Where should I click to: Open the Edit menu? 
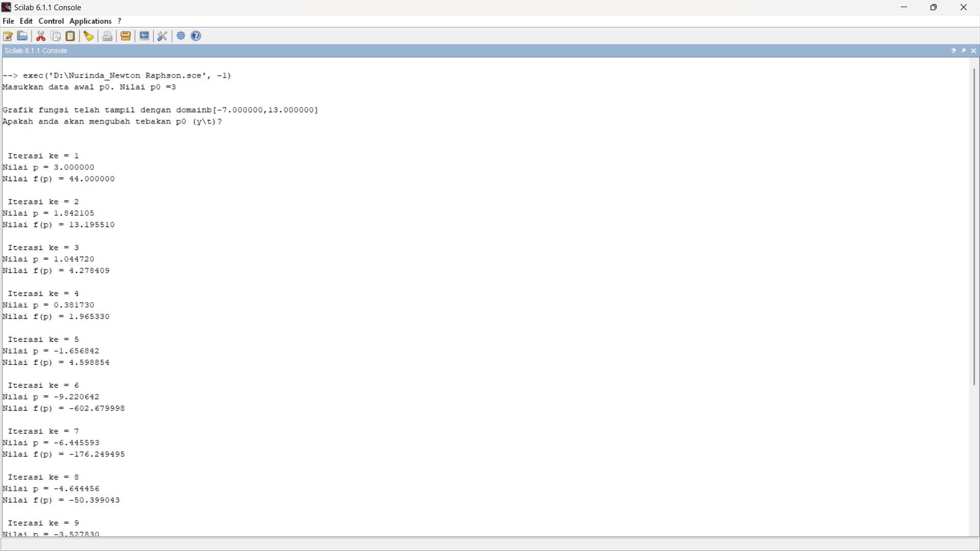pyautogui.click(x=27, y=21)
